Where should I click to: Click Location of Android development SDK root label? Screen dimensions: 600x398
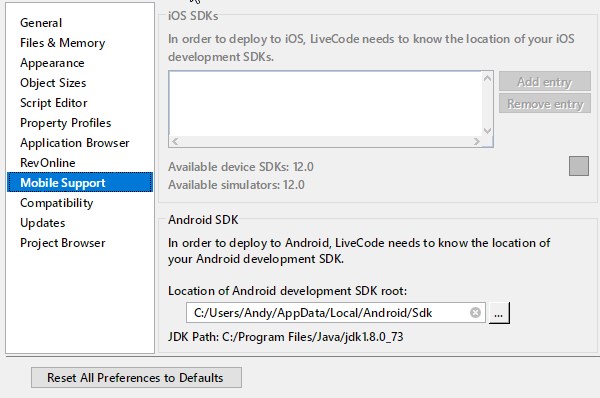pos(287,291)
